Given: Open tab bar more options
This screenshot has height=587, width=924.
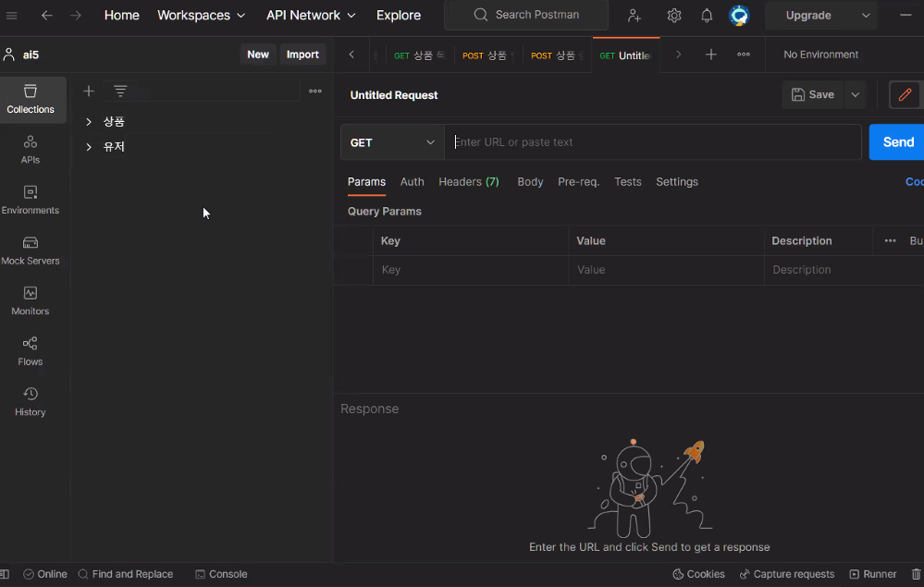Looking at the screenshot, I should [x=744, y=55].
